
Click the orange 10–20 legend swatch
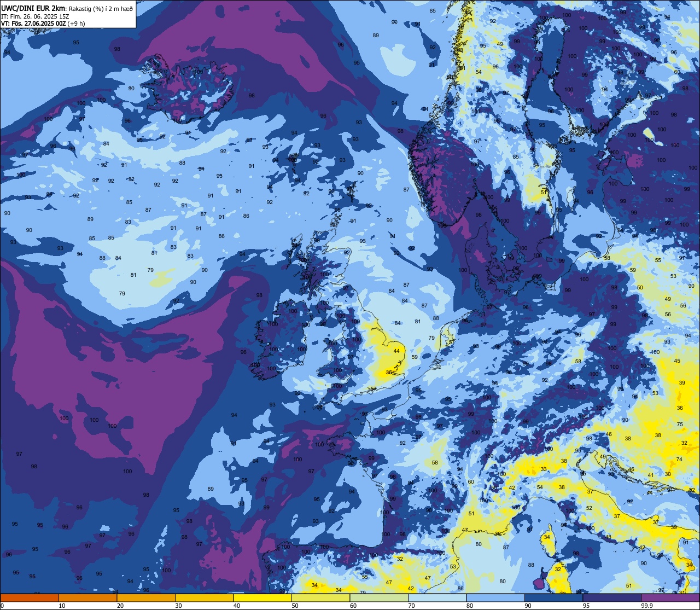tap(87, 598)
